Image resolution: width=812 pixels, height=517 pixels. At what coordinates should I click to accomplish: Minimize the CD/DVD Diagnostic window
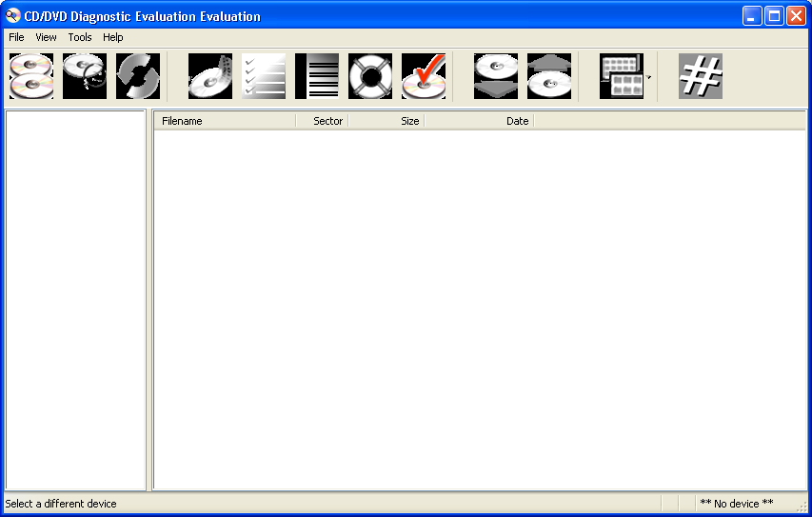click(x=751, y=15)
